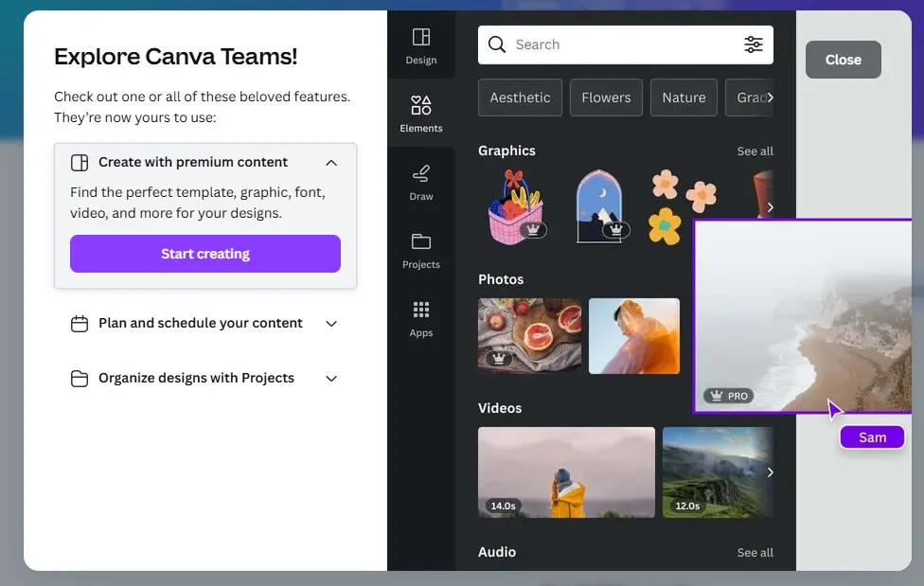924x586 pixels.
Task: Click the folder icon beside Organize designs
Action: (x=80, y=379)
